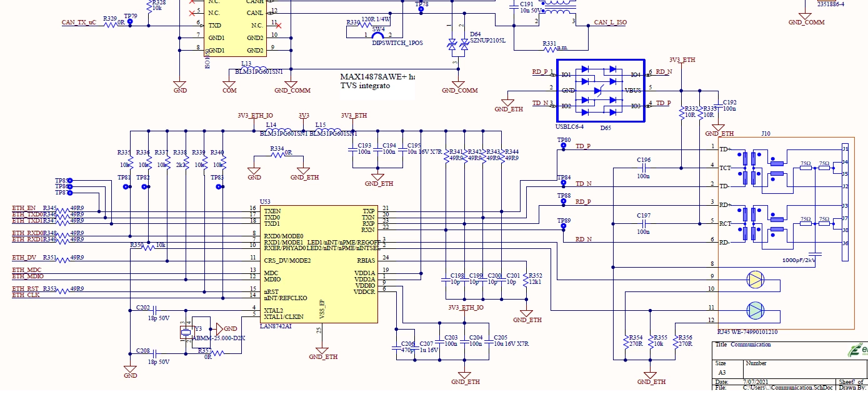Click the ETH_MDC net label
The image size is (868, 394).
coord(27,270)
